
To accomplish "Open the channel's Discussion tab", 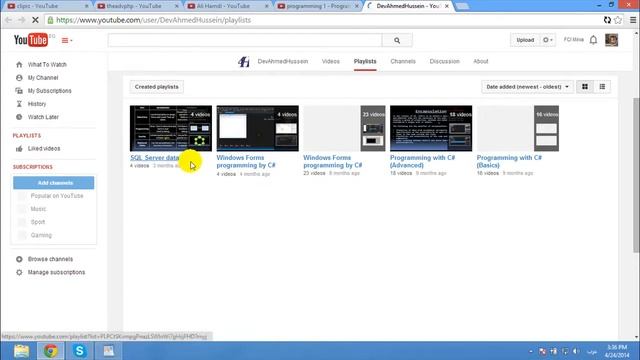I will coord(444,61).
